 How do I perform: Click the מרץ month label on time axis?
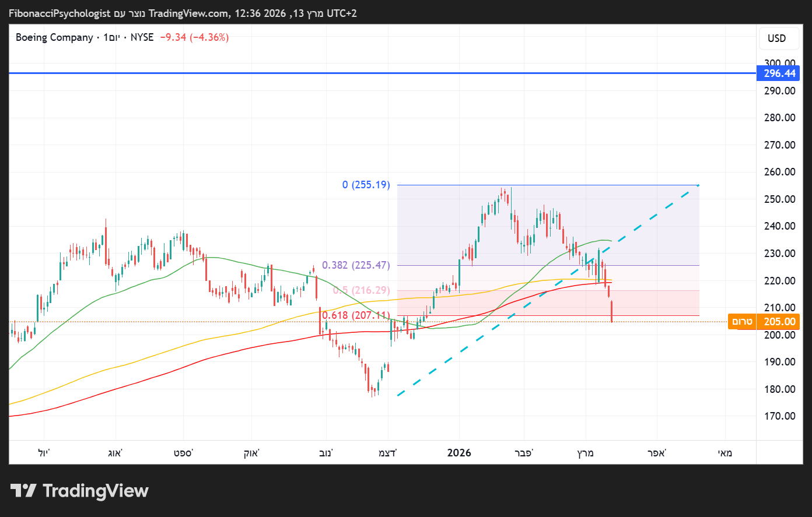(585, 453)
